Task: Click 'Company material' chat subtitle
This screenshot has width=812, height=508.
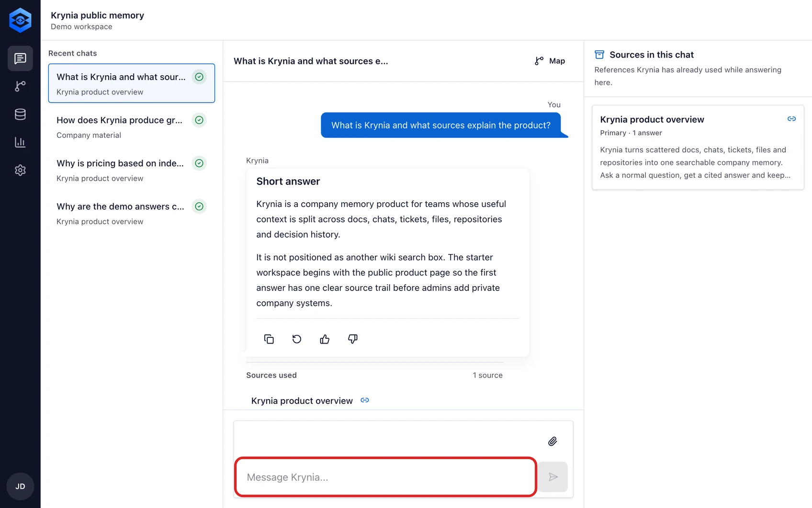Action: tap(89, 135)
